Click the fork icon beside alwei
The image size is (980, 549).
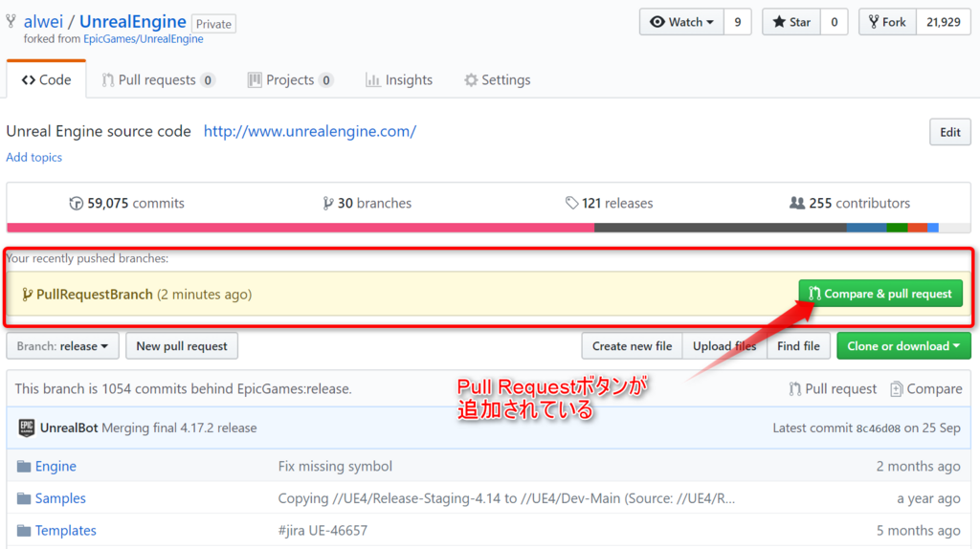pos(11,22)
